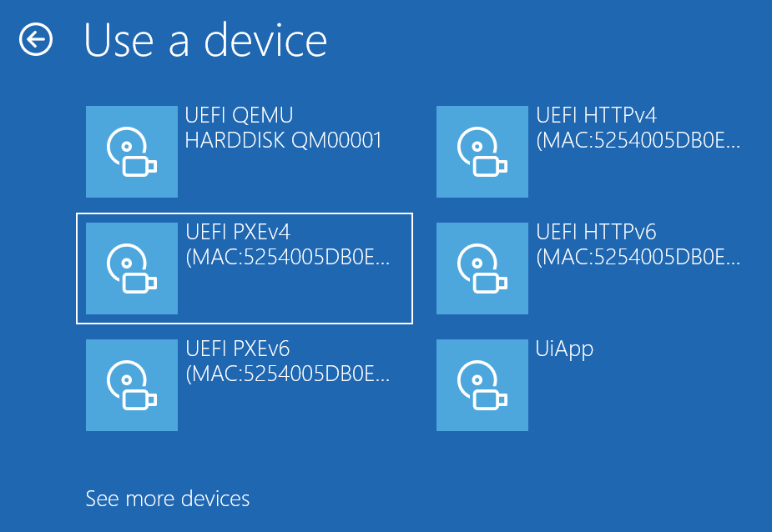
Task: Click the MAC address under UEFI HTTPv6
Action: point(638,258)
